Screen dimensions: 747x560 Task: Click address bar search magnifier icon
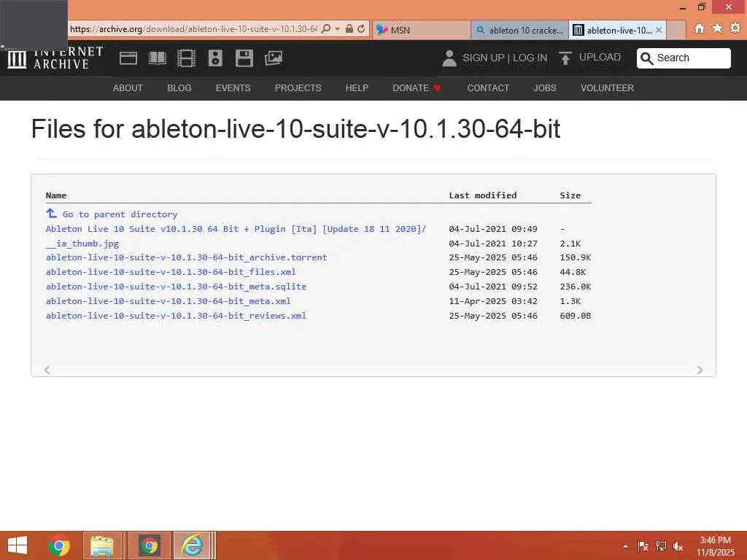pyautogui.click(x=326, y=29)
